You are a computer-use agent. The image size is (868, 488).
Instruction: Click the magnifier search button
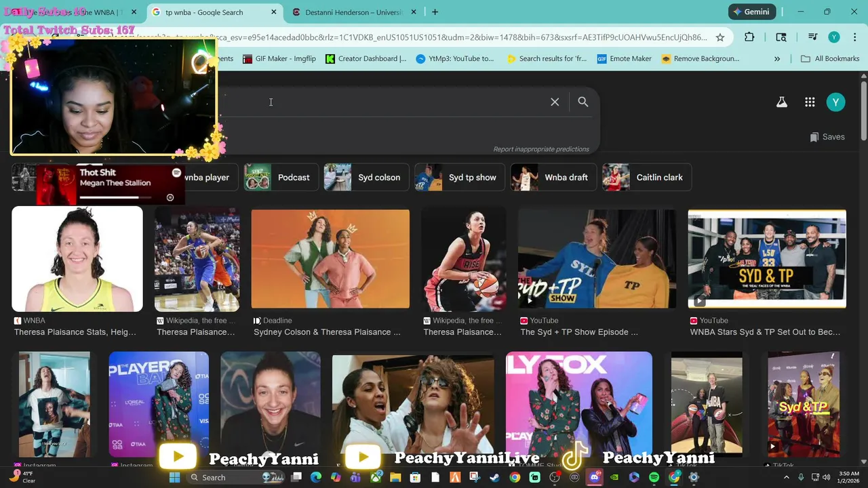[x=583, y=102]
